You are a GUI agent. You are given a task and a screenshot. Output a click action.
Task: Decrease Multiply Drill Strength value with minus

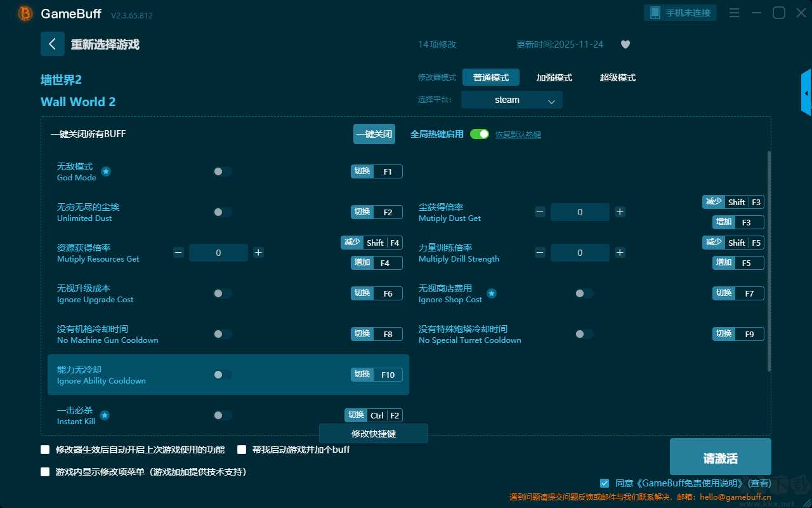[x=540, y=253]
